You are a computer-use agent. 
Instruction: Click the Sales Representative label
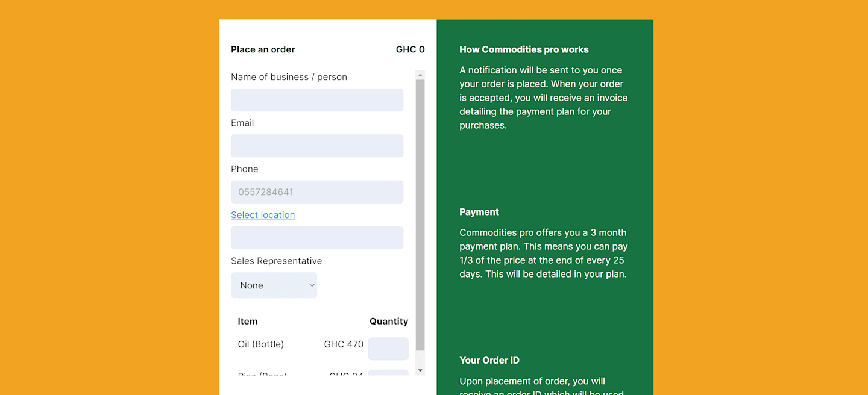click(x=277, y=261)
